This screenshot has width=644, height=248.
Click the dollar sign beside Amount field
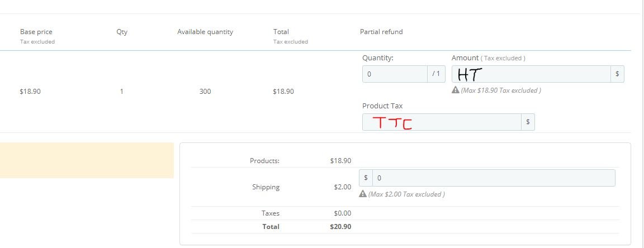[x=617, y=74]
